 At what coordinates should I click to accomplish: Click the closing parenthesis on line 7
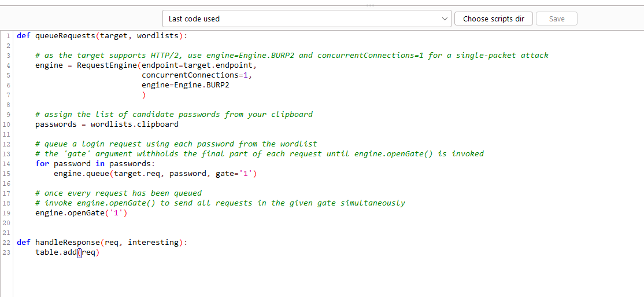click(143, 94)
